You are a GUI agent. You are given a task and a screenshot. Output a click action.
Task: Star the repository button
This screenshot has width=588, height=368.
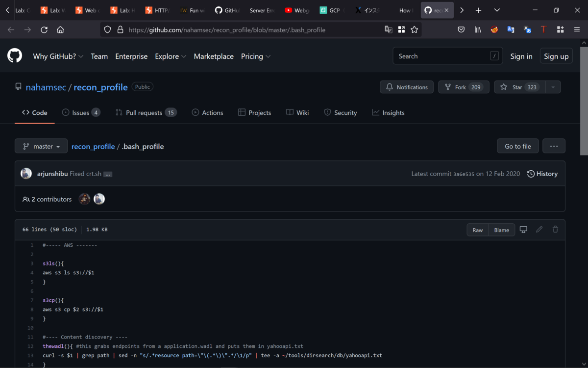click(x=519, y=87)
